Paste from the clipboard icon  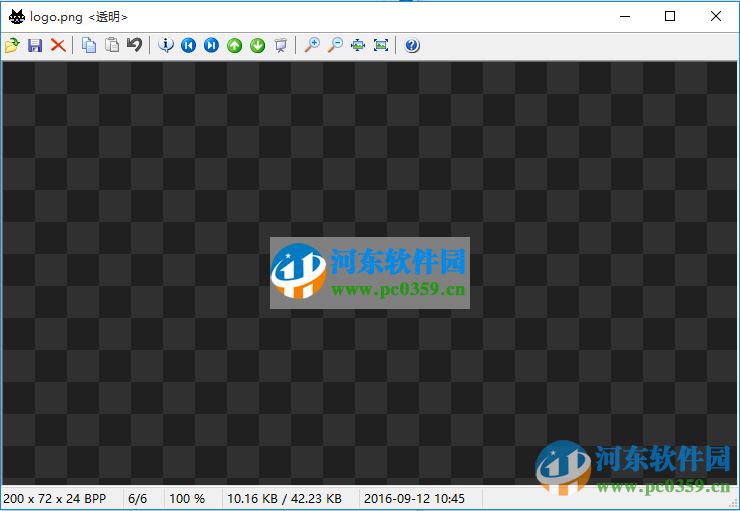pyautogui.click(x=112, y=45)
